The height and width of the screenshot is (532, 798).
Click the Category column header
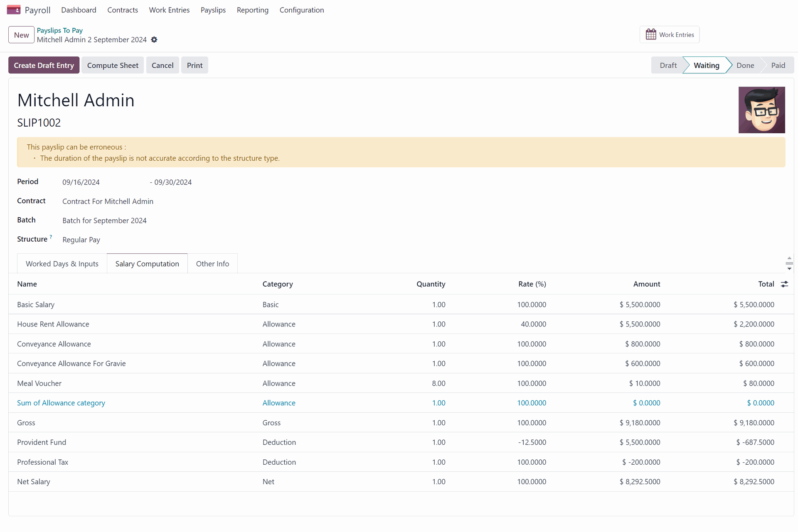(x=278, y=284)
